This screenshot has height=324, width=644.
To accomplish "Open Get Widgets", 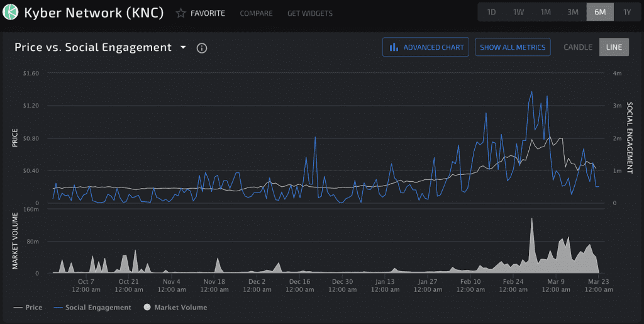I will pyautogui.click(x=309, y=13).
